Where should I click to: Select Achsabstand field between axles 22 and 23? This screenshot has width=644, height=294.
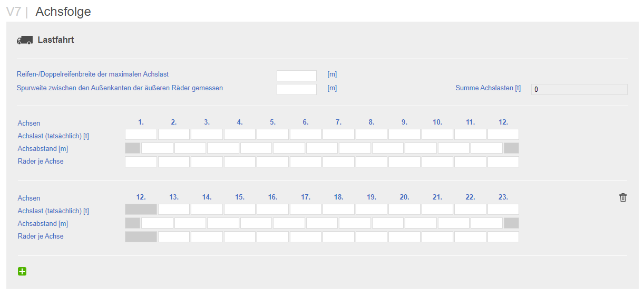click(x=486, y=223)
